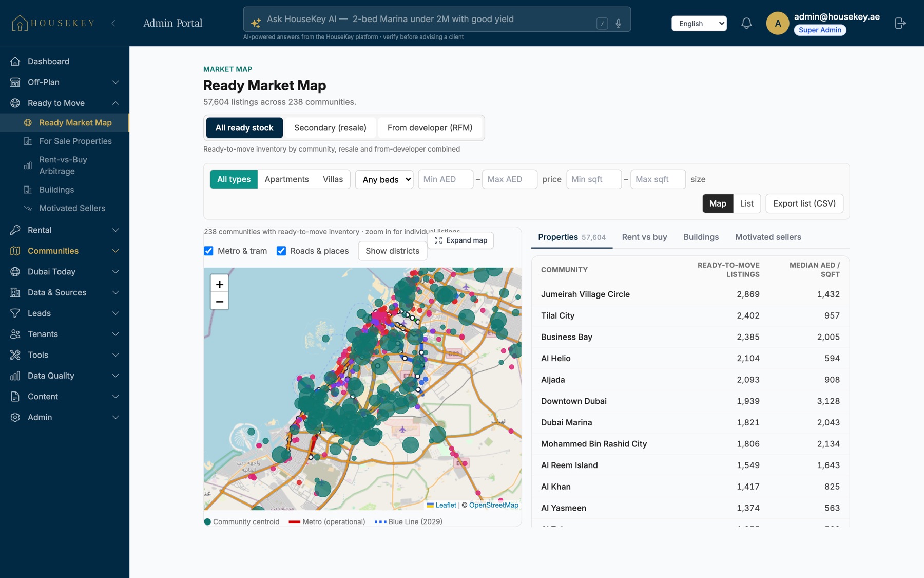Screen dimensions: 924x578
Task: Switch to the Buildings tab in results panel
Action: 701,237
